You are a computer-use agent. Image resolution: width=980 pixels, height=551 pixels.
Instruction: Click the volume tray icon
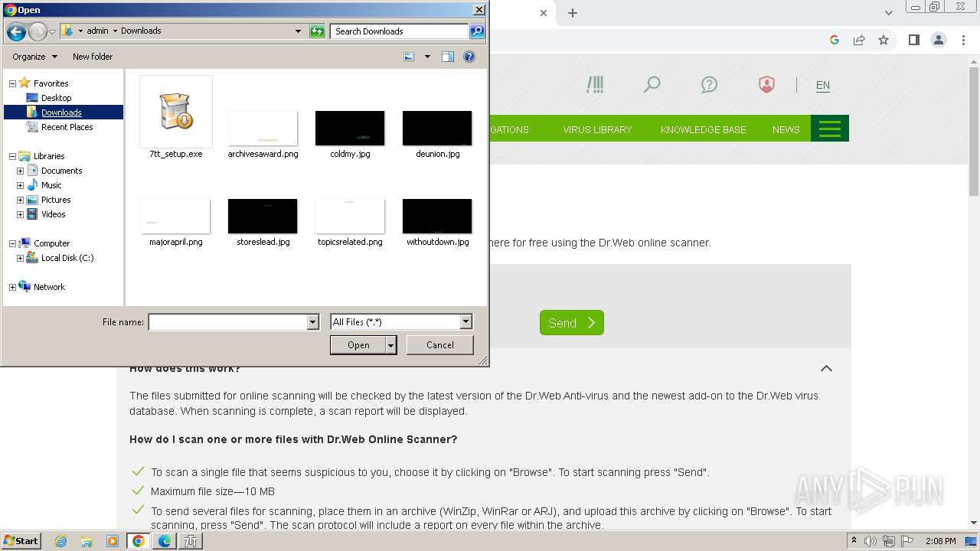[871, 541]
